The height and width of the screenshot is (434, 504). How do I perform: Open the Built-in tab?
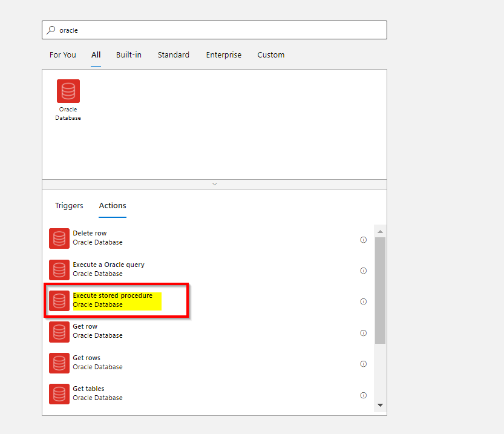coord(128,55)
